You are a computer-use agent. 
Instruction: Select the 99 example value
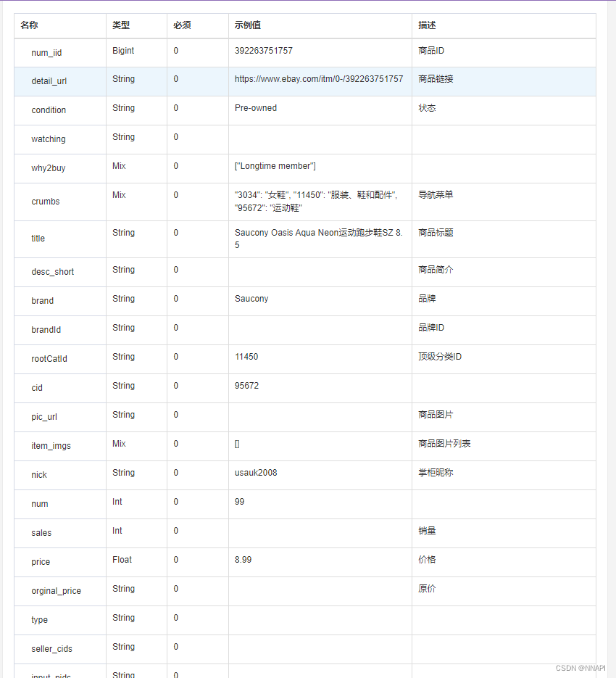point(239,501)
